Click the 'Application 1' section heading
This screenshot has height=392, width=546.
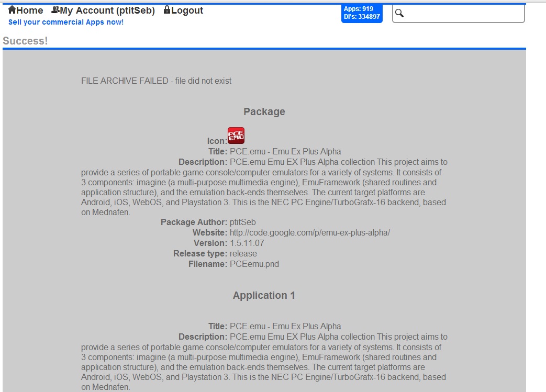click(x=264, y=295)
